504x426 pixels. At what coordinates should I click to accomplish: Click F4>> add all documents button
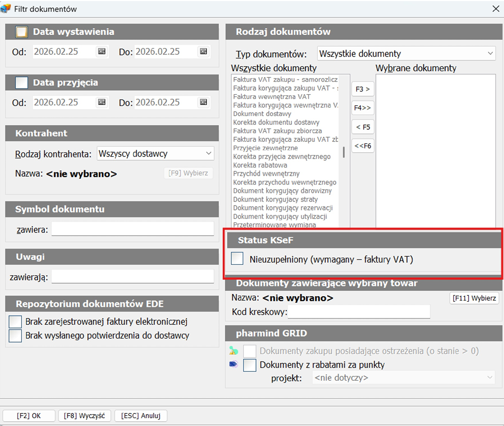pyautogui.click(x=363, y=108)
